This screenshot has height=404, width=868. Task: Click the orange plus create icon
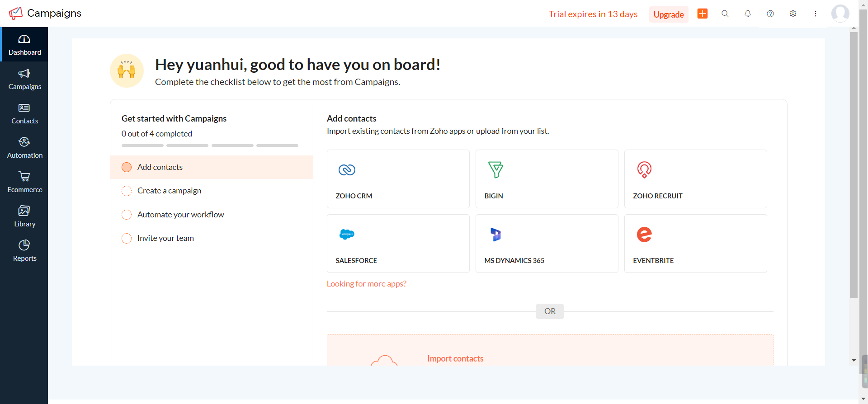702,14
